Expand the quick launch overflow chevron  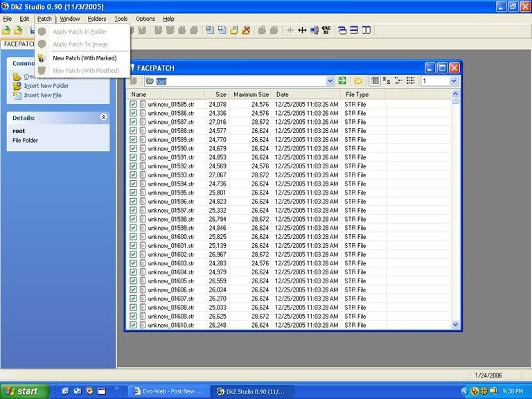[116, 389]
